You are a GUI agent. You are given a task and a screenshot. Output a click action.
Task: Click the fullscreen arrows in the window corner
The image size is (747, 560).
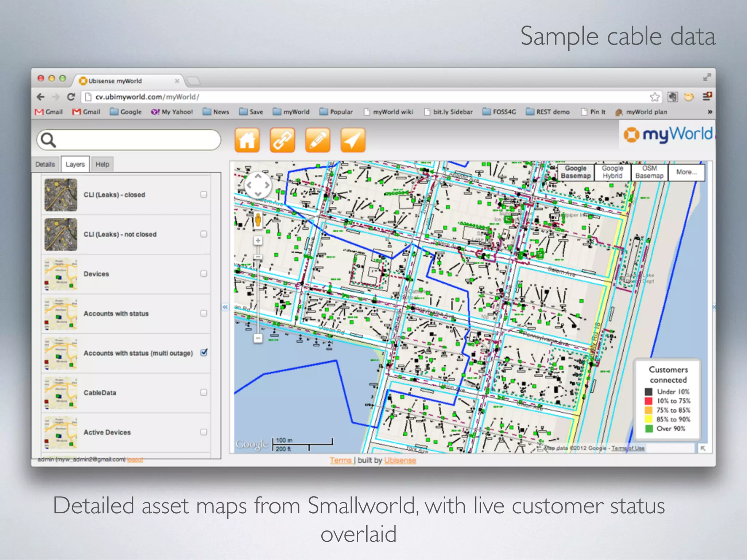707,77
